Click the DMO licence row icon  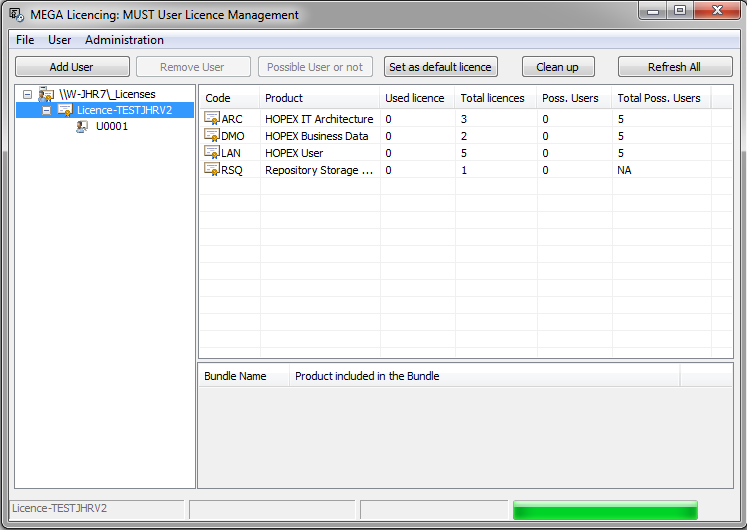click(x=211, y=136)
